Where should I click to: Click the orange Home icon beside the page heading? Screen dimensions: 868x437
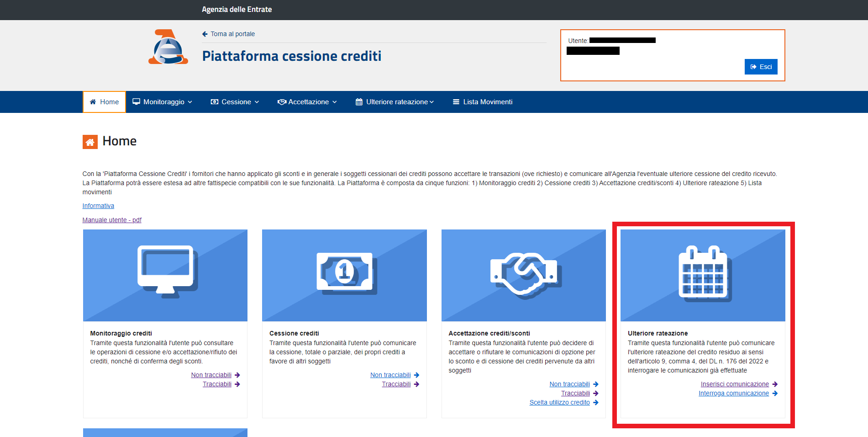point(90,142)
